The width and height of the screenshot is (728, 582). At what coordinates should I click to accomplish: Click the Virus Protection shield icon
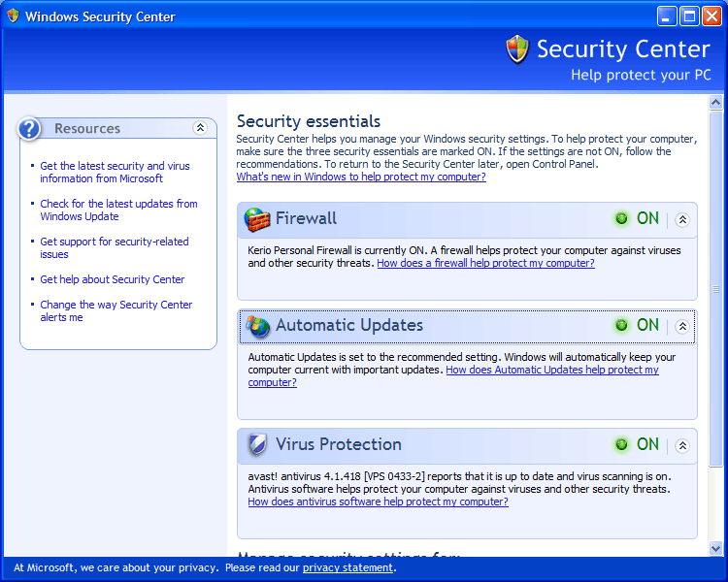point(257,444)
